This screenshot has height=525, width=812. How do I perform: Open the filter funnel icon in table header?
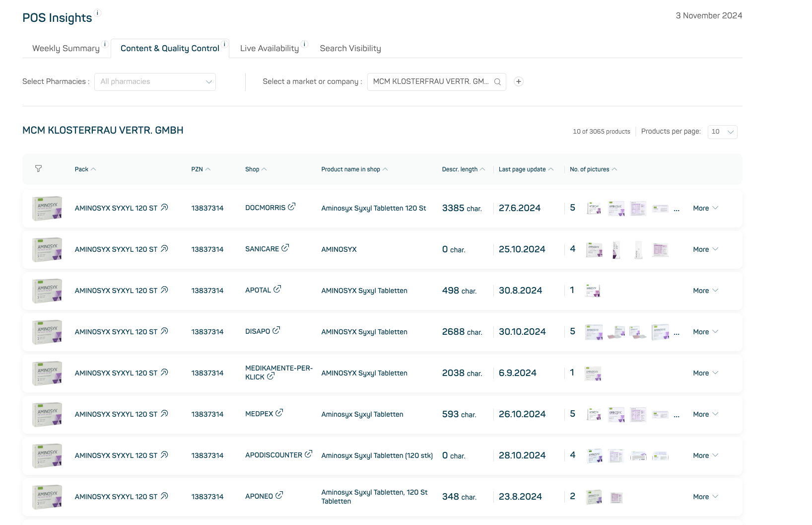tap(38, 169)
